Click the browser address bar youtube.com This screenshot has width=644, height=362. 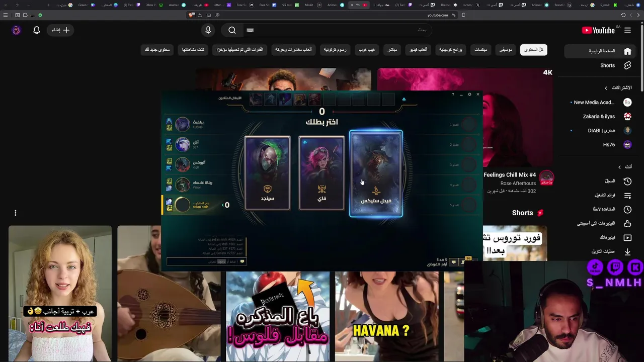point(437,15)
